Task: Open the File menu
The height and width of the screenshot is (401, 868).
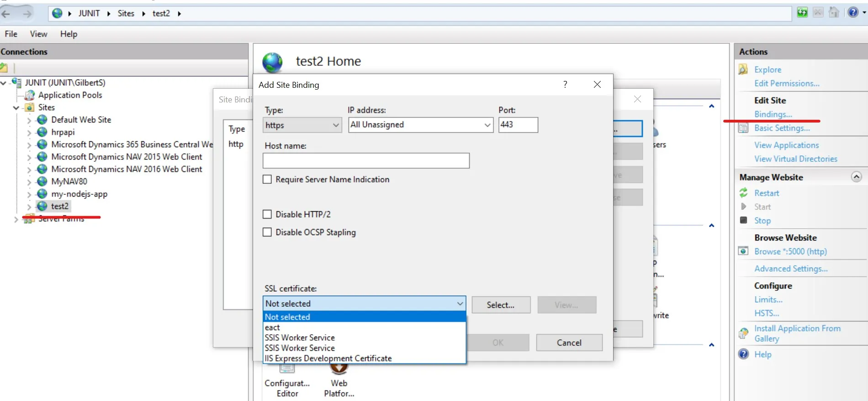Action: (x=11, y=34)
